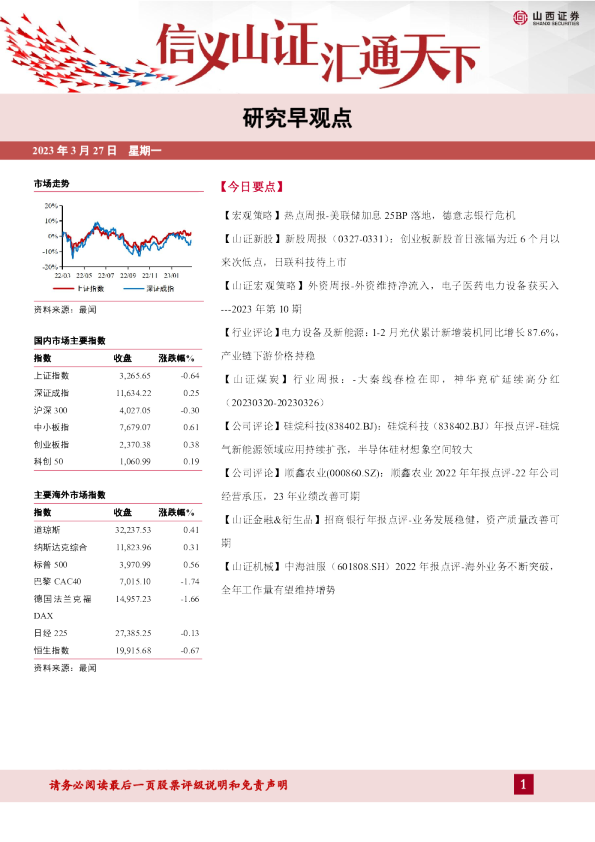
Task: Click the 创业板指 row in domestic table
Action: (117, 445)
